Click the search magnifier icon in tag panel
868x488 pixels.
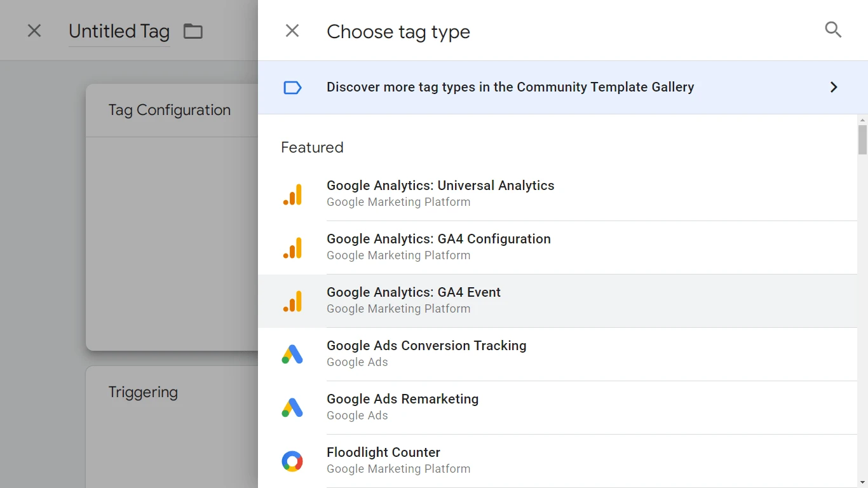click(833, 30)
